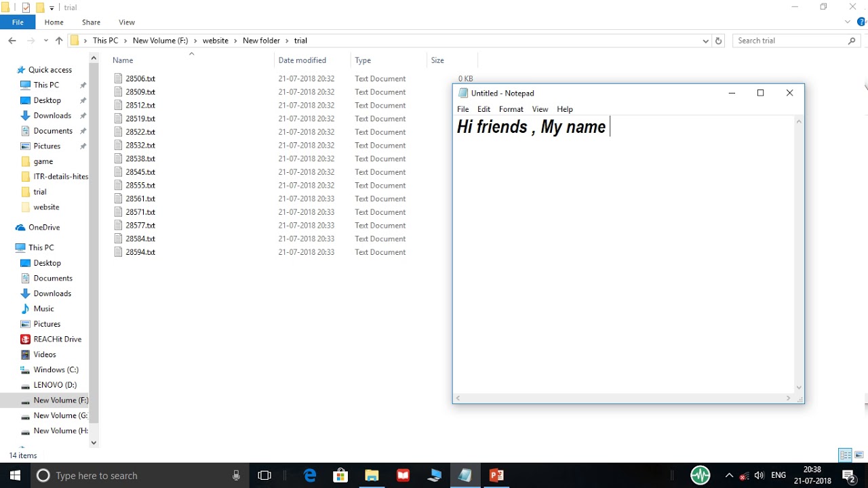
Task: Open Edge browser from the taskbar
Action: click(310, 475)
